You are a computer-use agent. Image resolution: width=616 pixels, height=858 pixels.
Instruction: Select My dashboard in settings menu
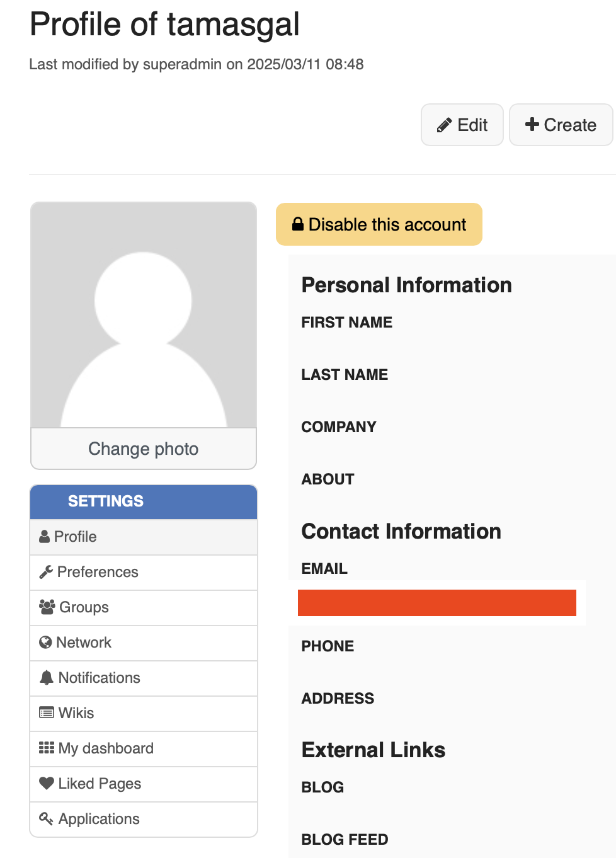point(144,748)
